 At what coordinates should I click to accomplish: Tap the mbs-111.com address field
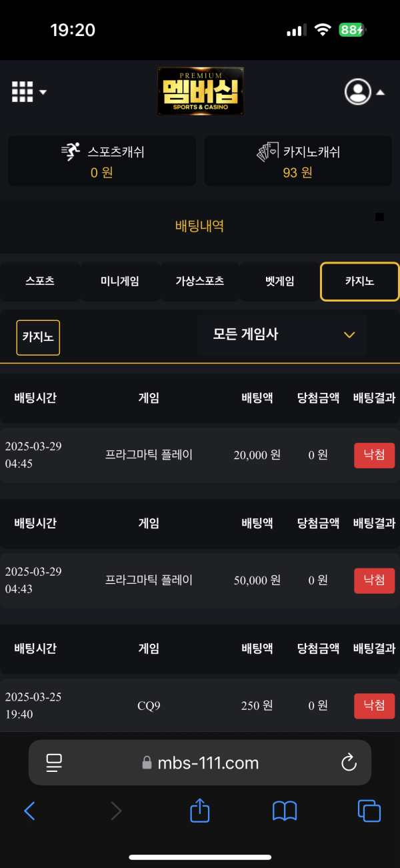click(200, 763)
